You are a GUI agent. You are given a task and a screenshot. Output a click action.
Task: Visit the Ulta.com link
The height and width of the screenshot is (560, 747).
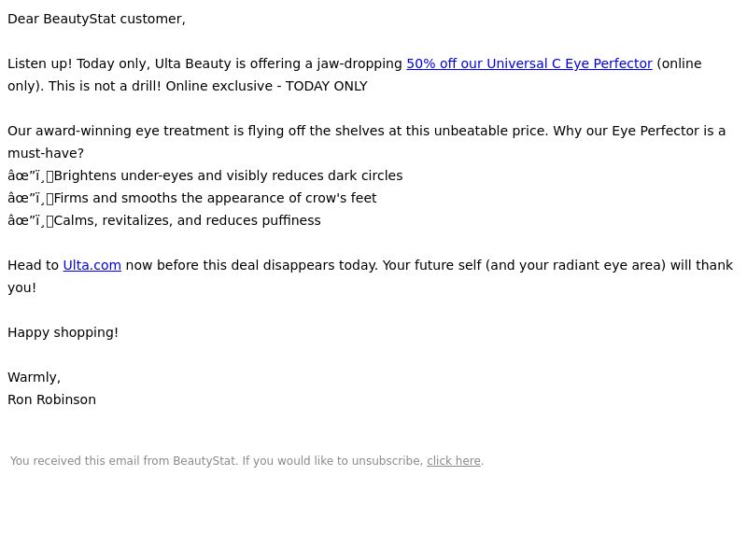pos(92,265)
